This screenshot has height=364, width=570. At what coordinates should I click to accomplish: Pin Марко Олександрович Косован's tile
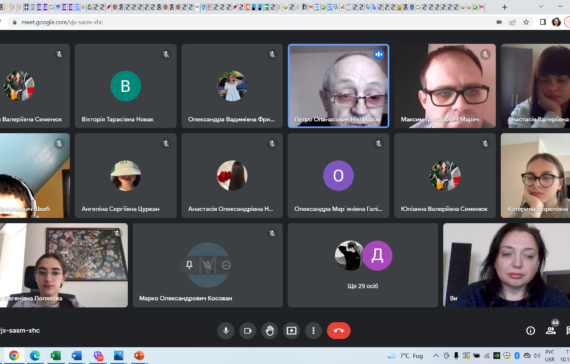[x=189, y=265]
